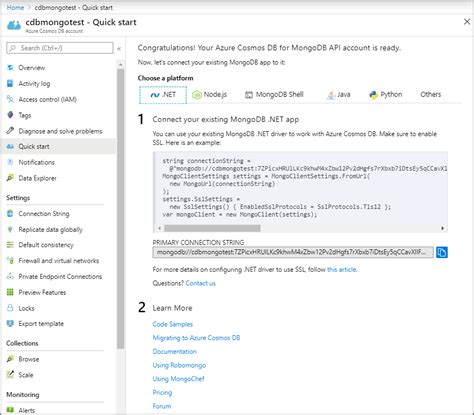Click the code box left scroll arrow
The height and width of the screenshot is (415, 474).
(x=159, y=228)
